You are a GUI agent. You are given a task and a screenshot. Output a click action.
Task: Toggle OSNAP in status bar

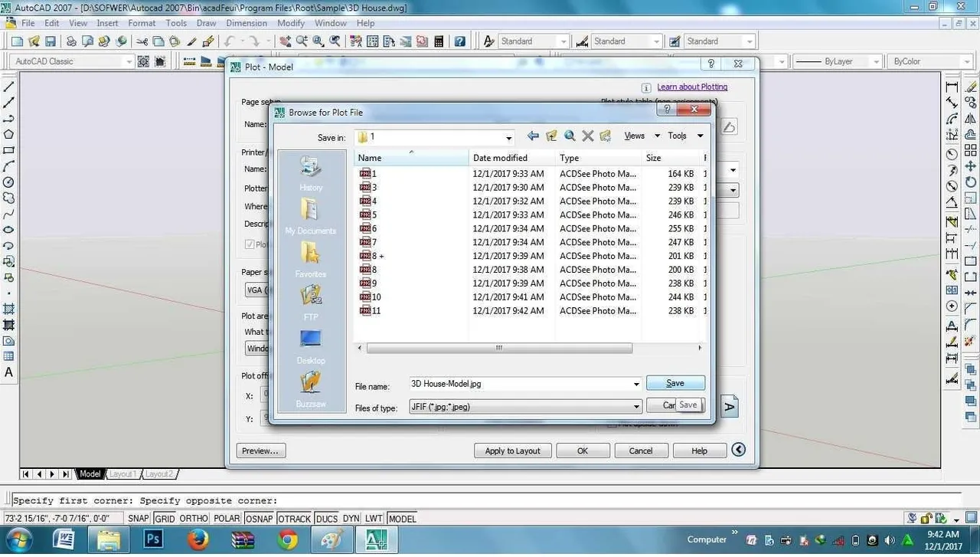259,519
